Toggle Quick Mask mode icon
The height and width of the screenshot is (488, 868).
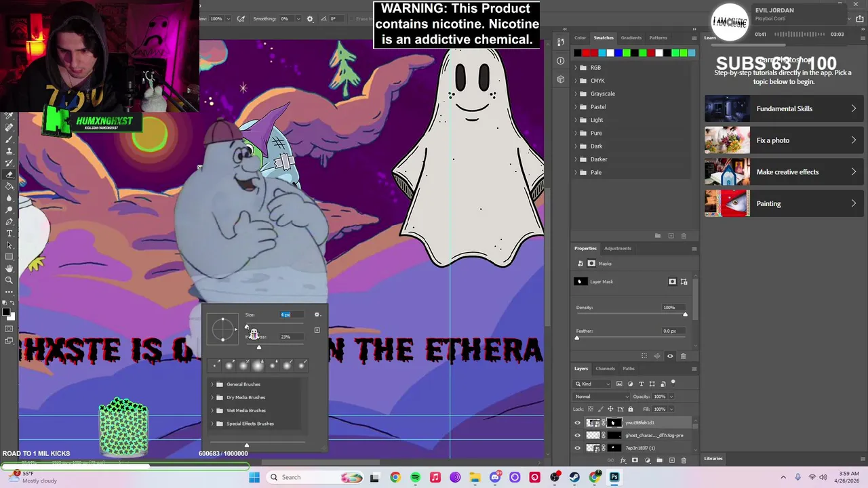[9, 329]
